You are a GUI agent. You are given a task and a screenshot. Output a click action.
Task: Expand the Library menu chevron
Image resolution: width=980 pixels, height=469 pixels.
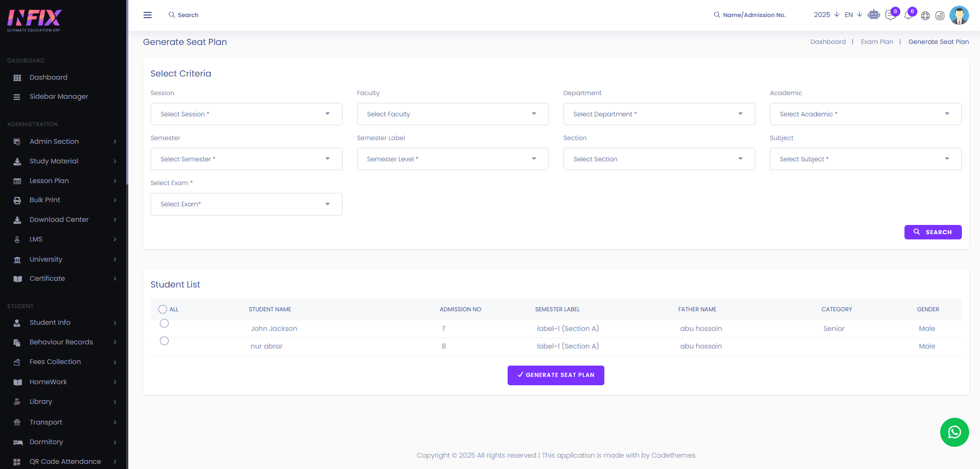pos(115,402)
